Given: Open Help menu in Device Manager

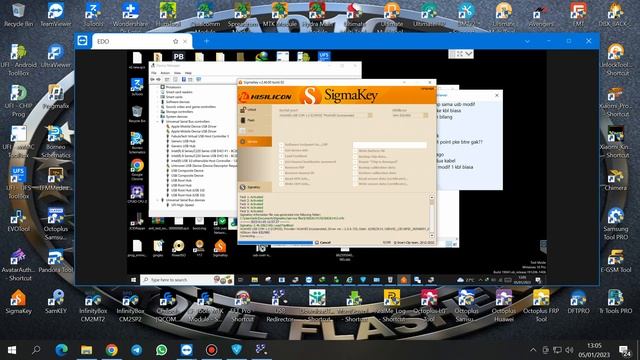Looking at the screenshot, I should [188, 73].
